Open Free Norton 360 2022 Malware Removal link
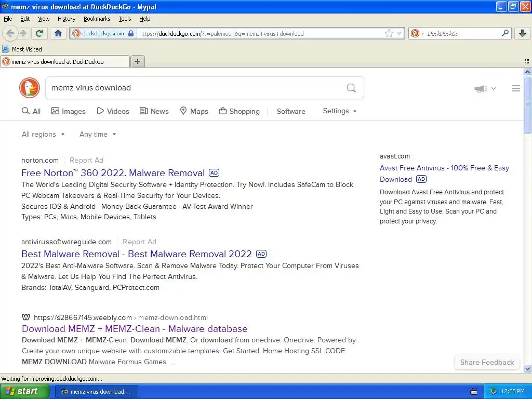Viewport: 532px width, 399px height. click(113, 173)
